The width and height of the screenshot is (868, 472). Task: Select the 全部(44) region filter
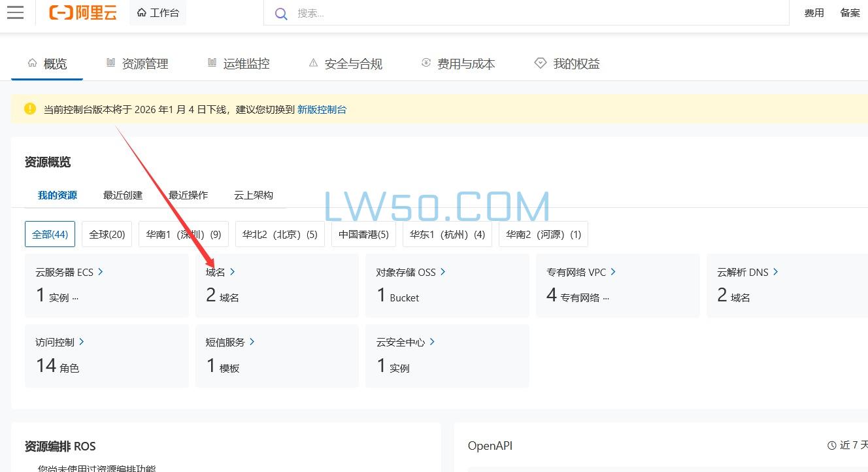pos(50,233)
